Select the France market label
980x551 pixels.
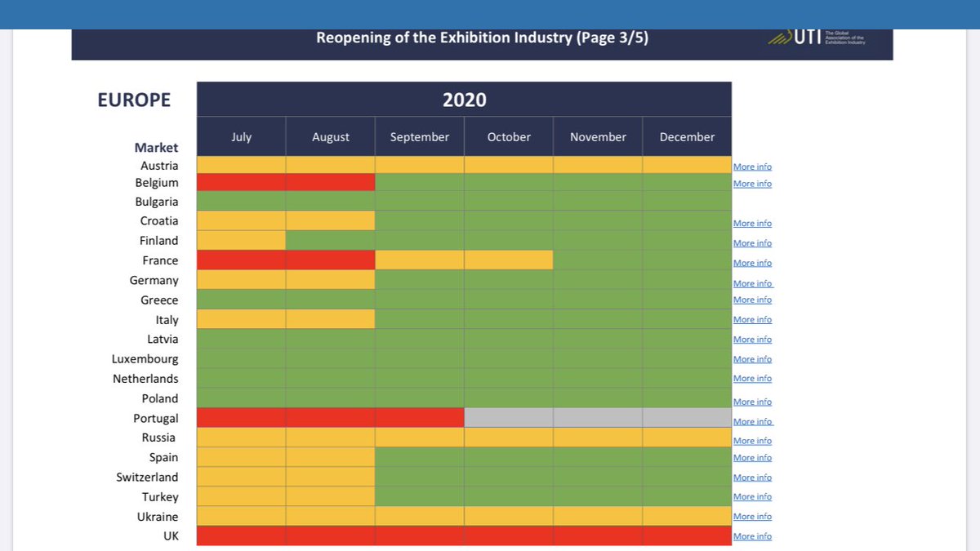160,260
